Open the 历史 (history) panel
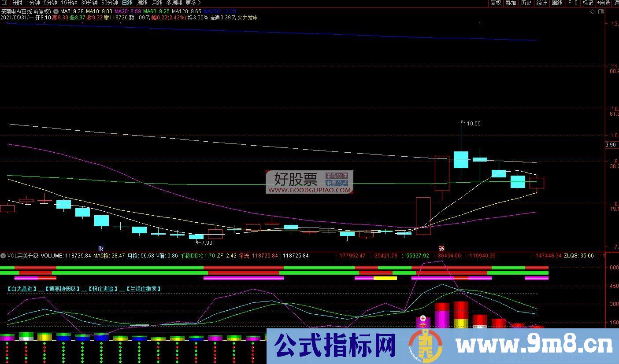Image resolution: width=619 pixels, height=364 pixels. (525, 3)
